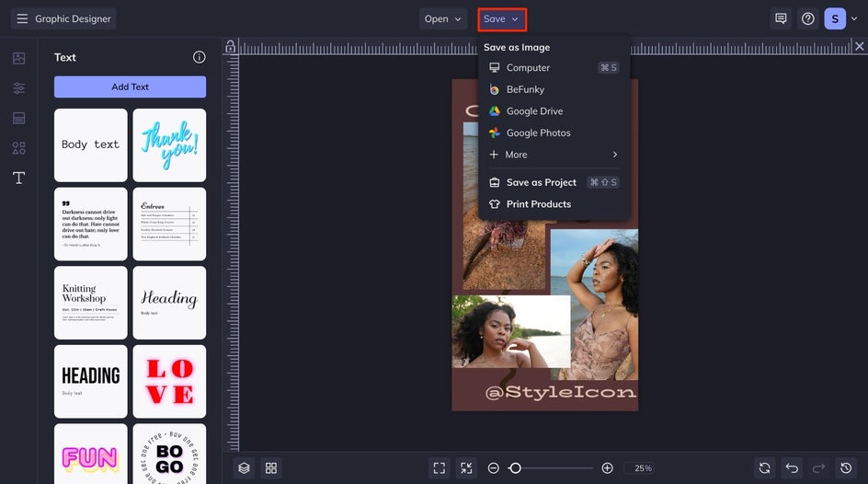
Task: Expand the More submenu
Action: pos(554,155)
